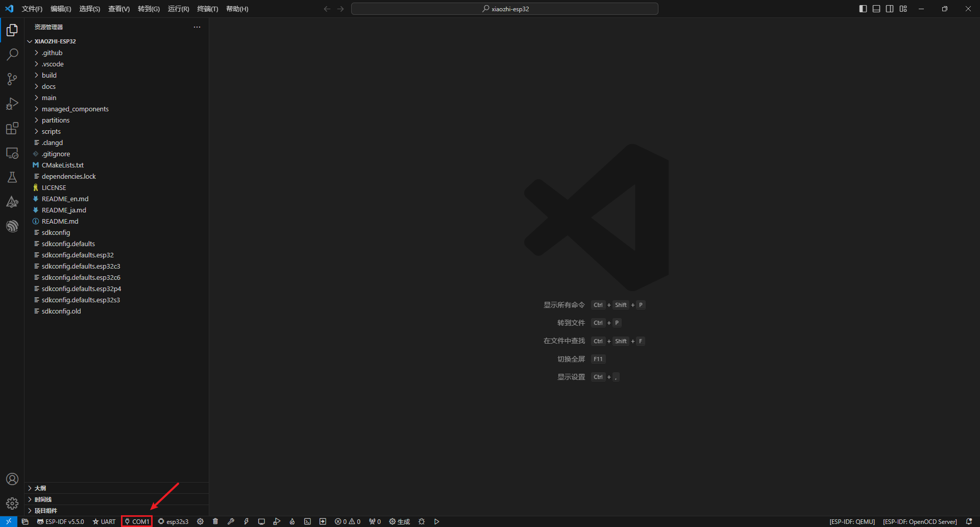Open the 运行(R) menu
This screenshot has height=527, width=980.
(178, 9)
